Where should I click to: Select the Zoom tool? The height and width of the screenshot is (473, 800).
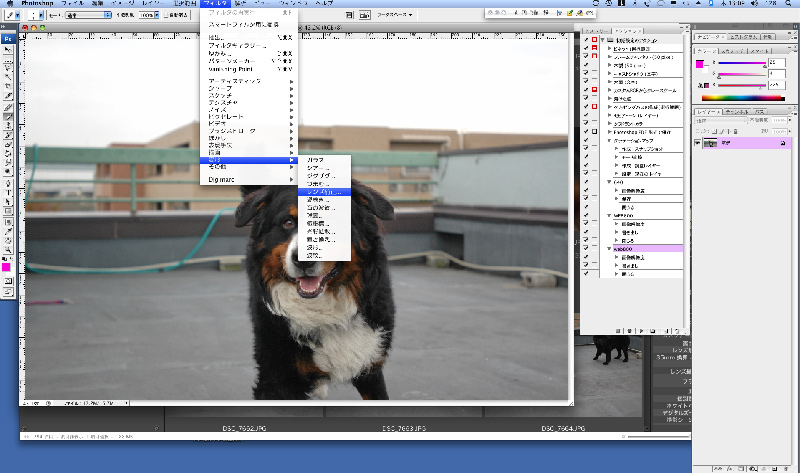click(8, 250)
